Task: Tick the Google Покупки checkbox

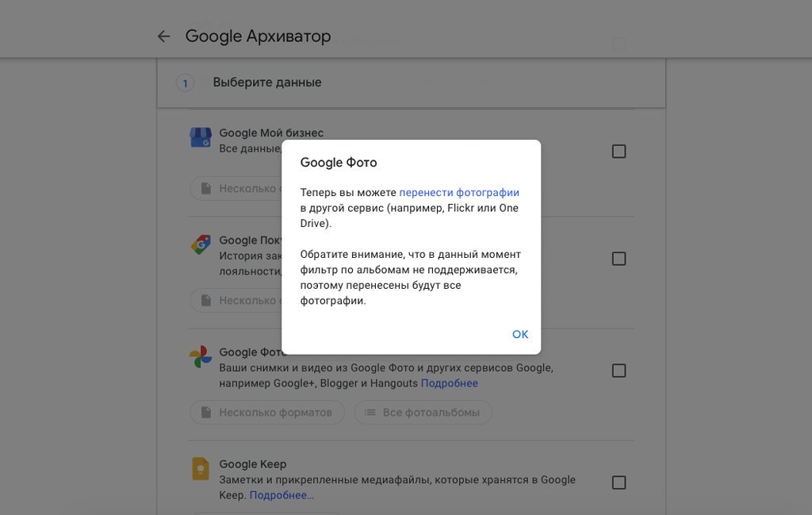Action: [x=619, y=259]
